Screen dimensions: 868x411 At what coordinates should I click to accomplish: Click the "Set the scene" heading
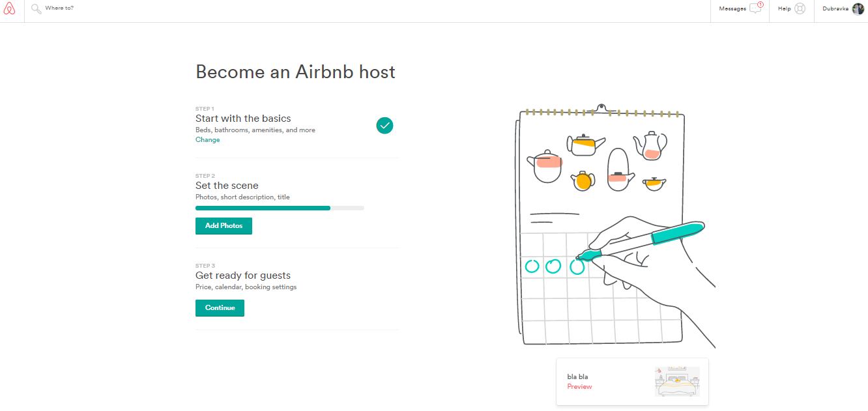click(227, 186)
